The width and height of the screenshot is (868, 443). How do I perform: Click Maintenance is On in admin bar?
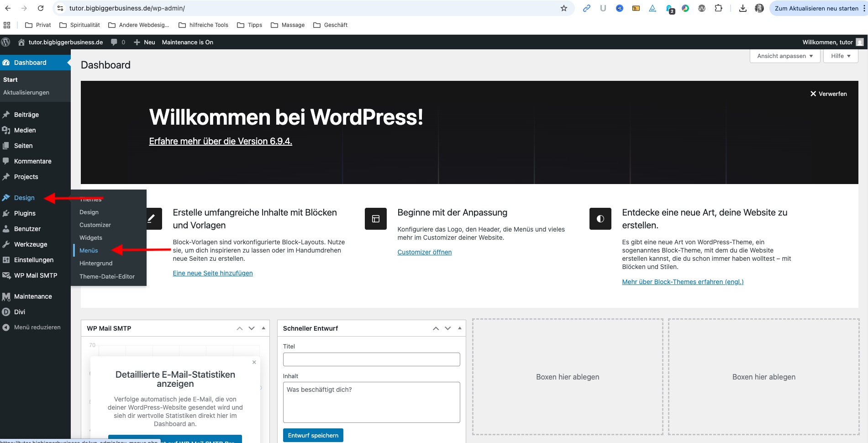coord(187,42)
